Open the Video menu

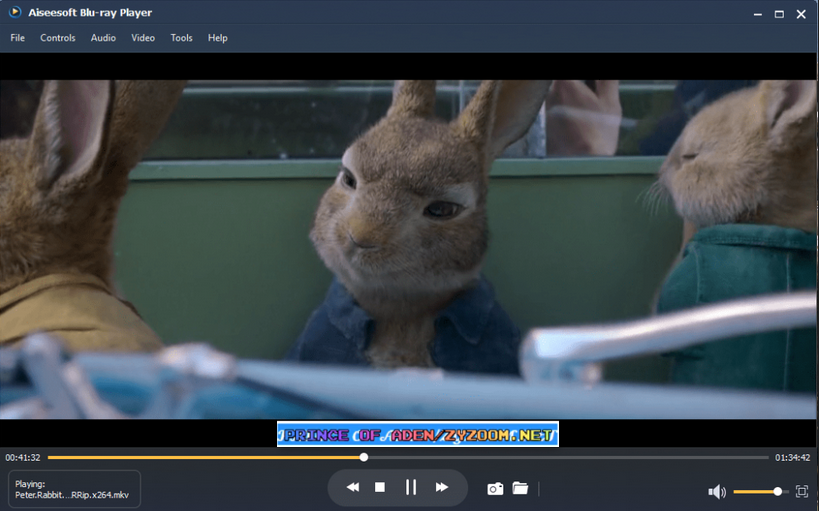coord(143,38)
